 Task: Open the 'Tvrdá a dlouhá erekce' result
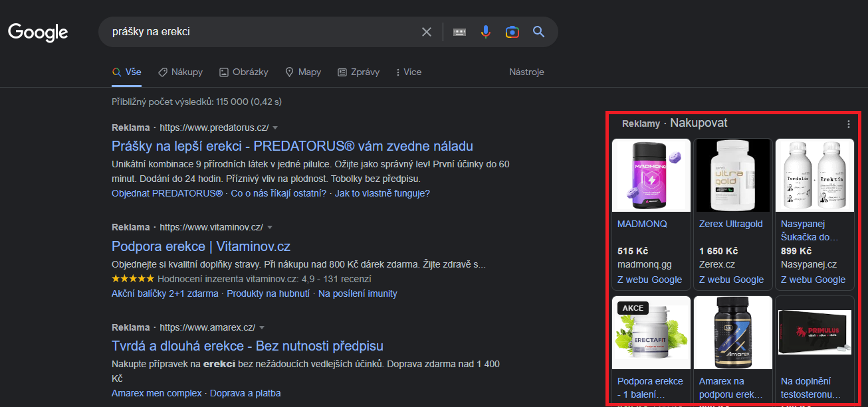[247, 346]
